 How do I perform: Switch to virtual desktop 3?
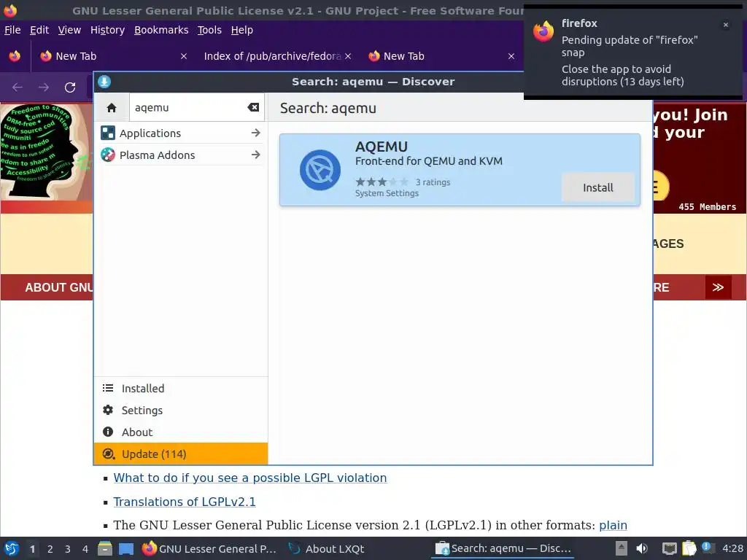(x=67, y=549)
